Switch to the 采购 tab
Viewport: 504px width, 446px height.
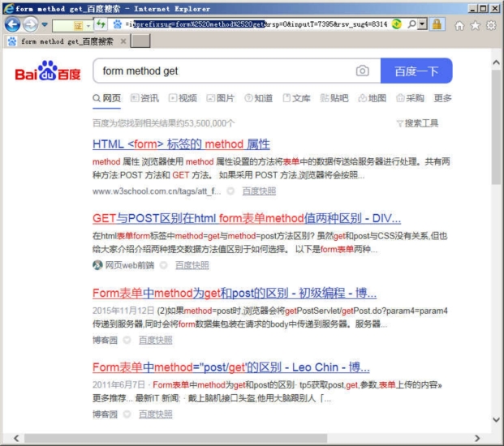pyautogui.click(x=410, y=98)
